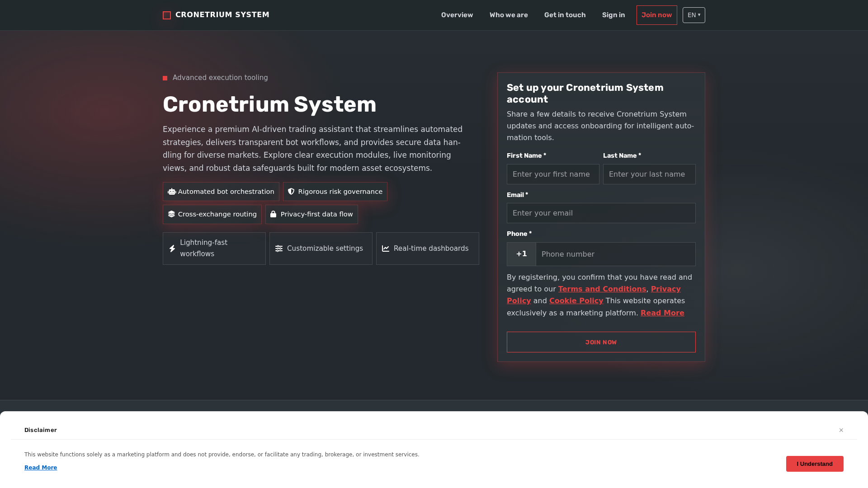Click the CRONETRIUM SYSTEM brand name
Viewport: 868px width, 488px height.
click(222, 15)
